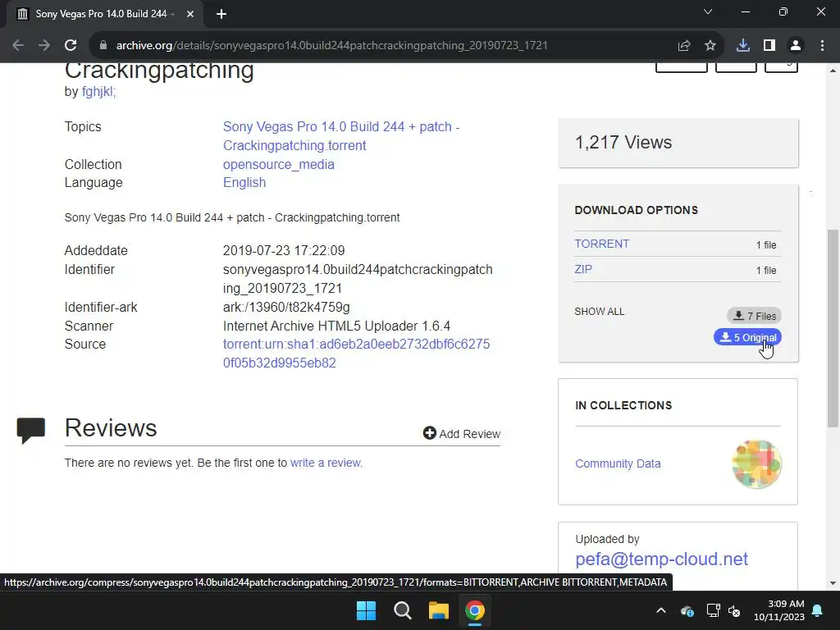The height and width of the screenshot is (630, 840).
Task: View the site lock info icon
Action: click(x=103, y=46)
